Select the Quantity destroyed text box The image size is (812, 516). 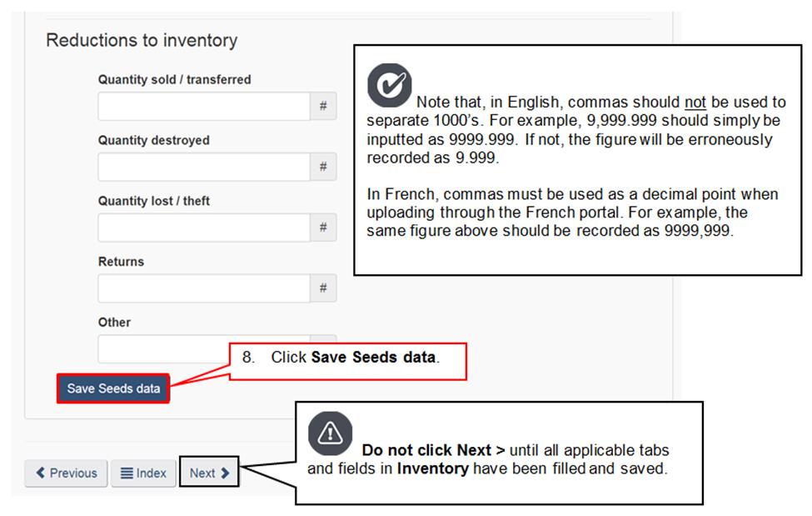click(x=204, y=167)
